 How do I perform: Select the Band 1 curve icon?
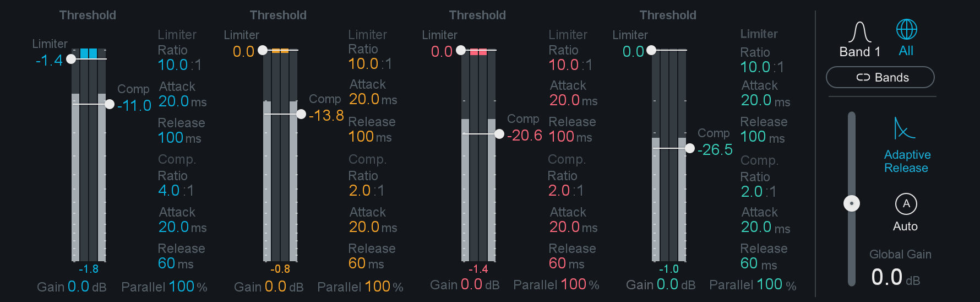[x=859, y=32]
